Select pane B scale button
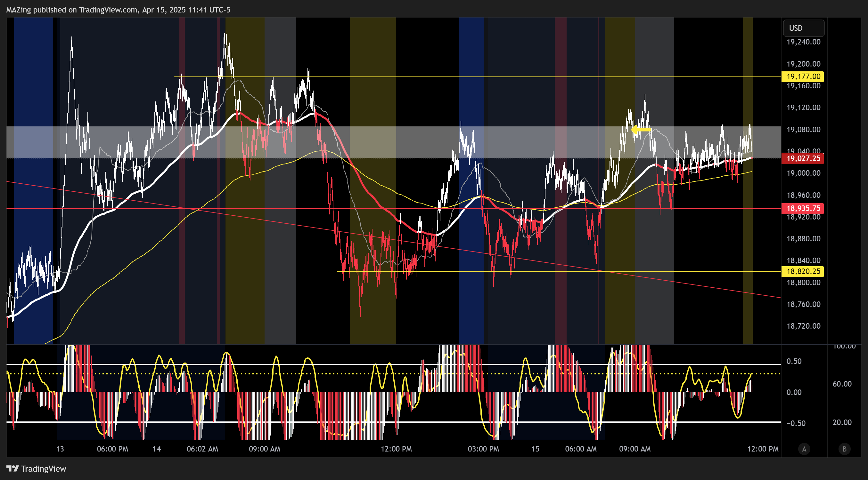Screen dimensions: 868x480 tap(844, 449)
